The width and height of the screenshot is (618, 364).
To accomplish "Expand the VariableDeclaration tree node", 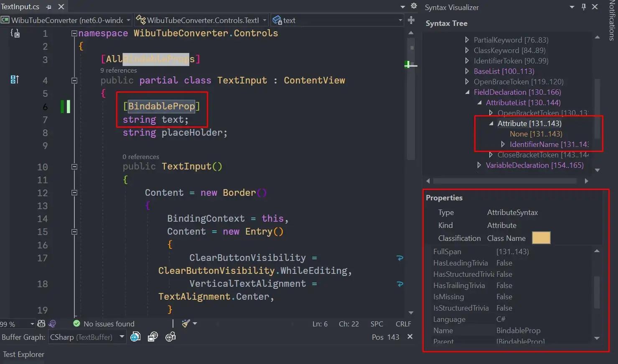I will pyautogui.click(x=479, y=165).
